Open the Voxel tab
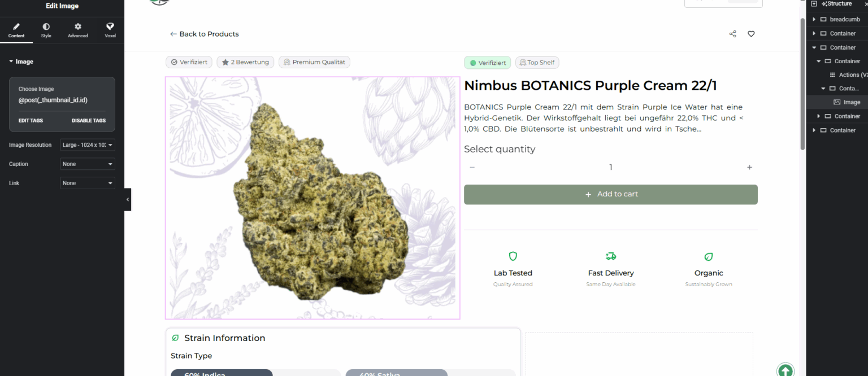This screenshot has width=868, height=376. 110,30
